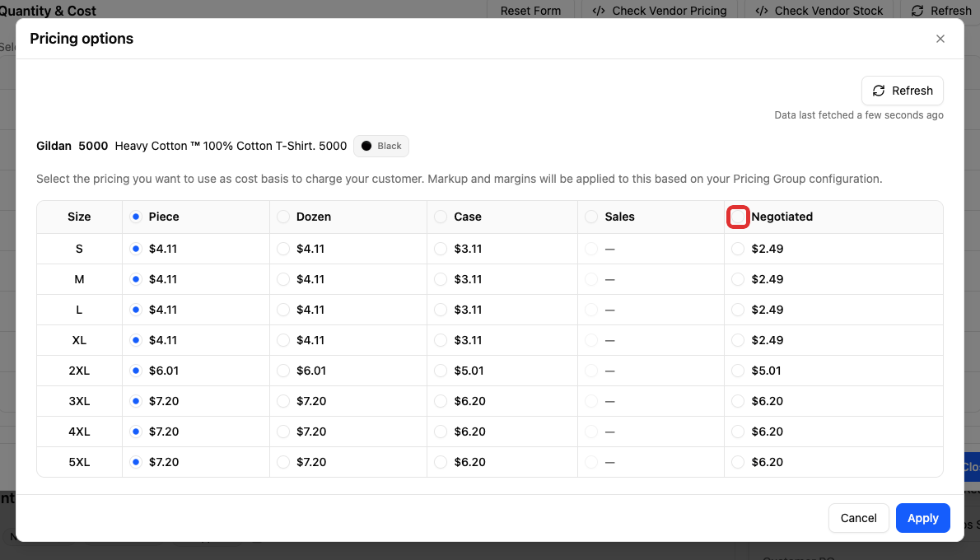Image resolution: width=980 pixels, height=560 pixels.
Task: Choose Piece price for size 5XL
Action: [136, 463]
